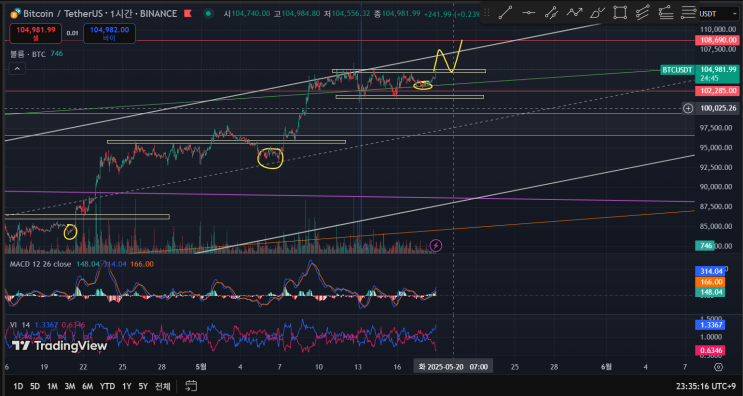Select the brush drawing tool
743x396 pixels.
[598, 12]
